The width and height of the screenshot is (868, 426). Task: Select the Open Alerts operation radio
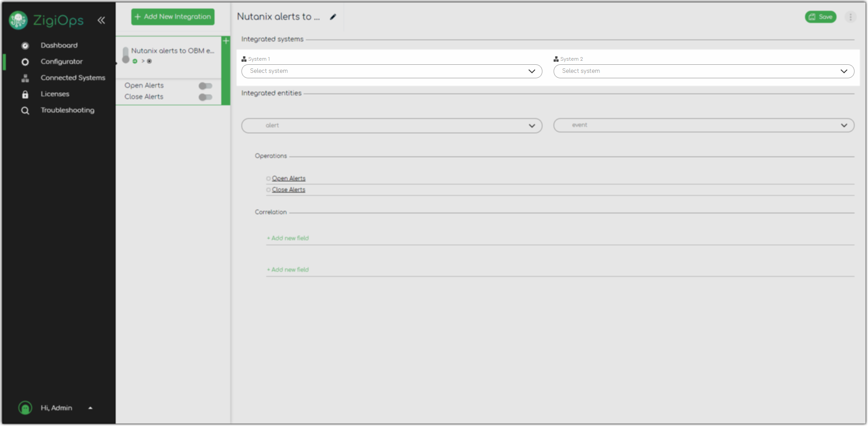(x=268, y=179)
